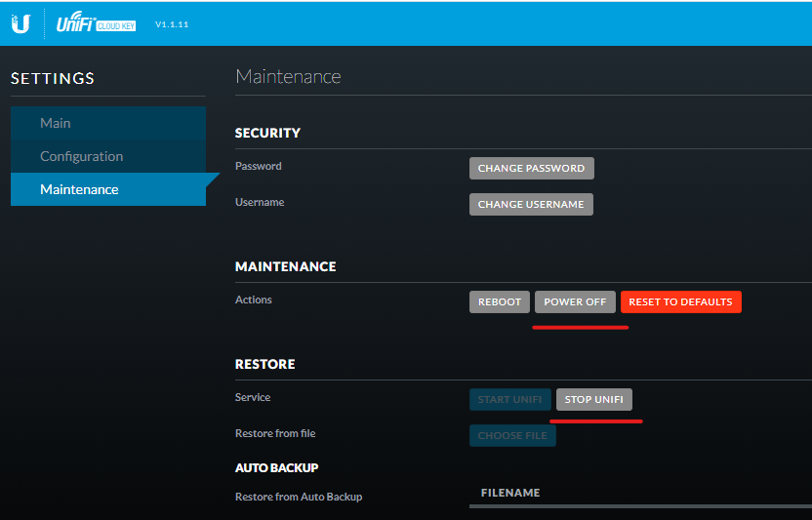Click the Restore from Auto Backup label

tap(299, 497)
